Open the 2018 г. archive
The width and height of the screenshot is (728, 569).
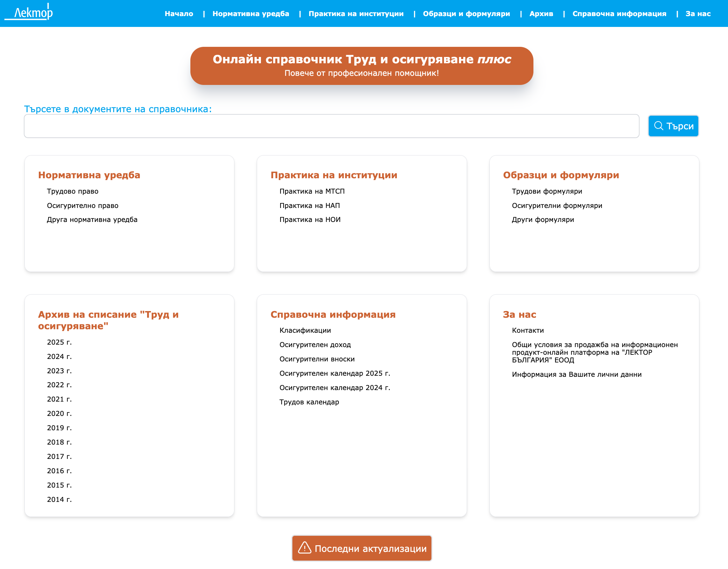pyautogui.click(x=59, y=442)
